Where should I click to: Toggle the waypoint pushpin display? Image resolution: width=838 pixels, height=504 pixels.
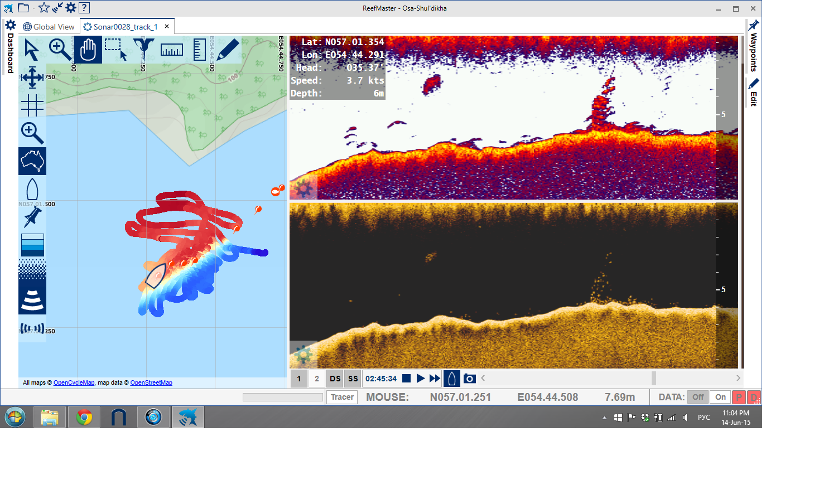pos(32,217)
